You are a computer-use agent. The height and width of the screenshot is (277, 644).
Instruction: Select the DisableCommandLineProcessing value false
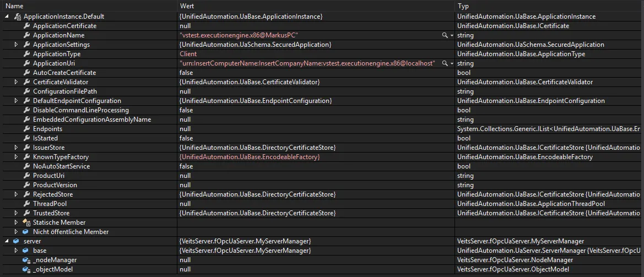(x=186, y=110)
